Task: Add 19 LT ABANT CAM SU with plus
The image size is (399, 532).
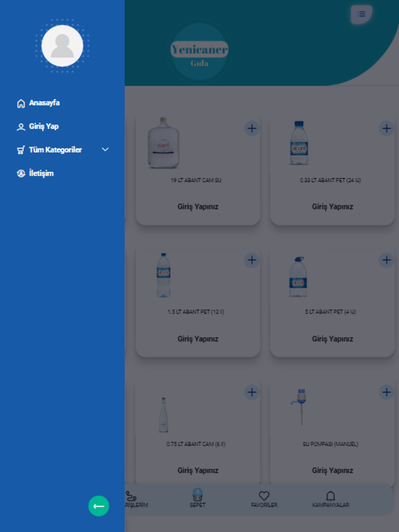Action: pos(252,128)
